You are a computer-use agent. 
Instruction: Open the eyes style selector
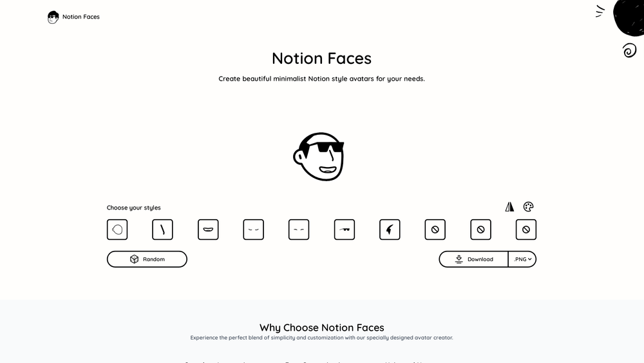253,230
